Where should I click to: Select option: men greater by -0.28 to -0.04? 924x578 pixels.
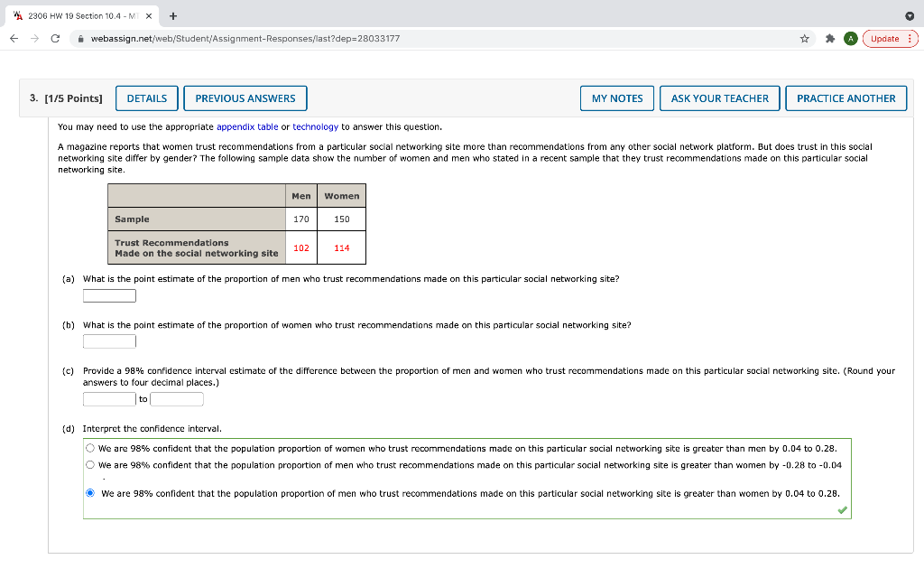(90, 465)
